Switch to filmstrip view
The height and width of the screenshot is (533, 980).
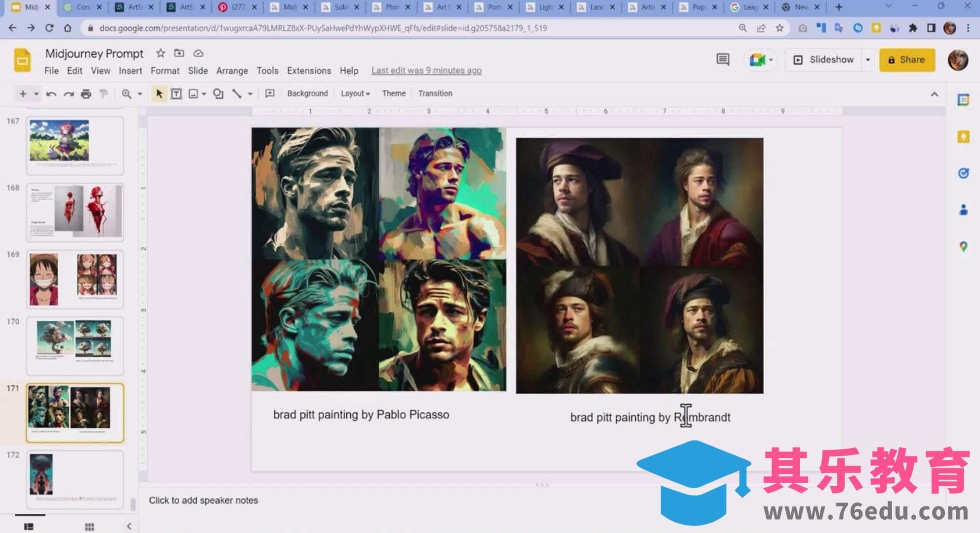coord(29,526)
